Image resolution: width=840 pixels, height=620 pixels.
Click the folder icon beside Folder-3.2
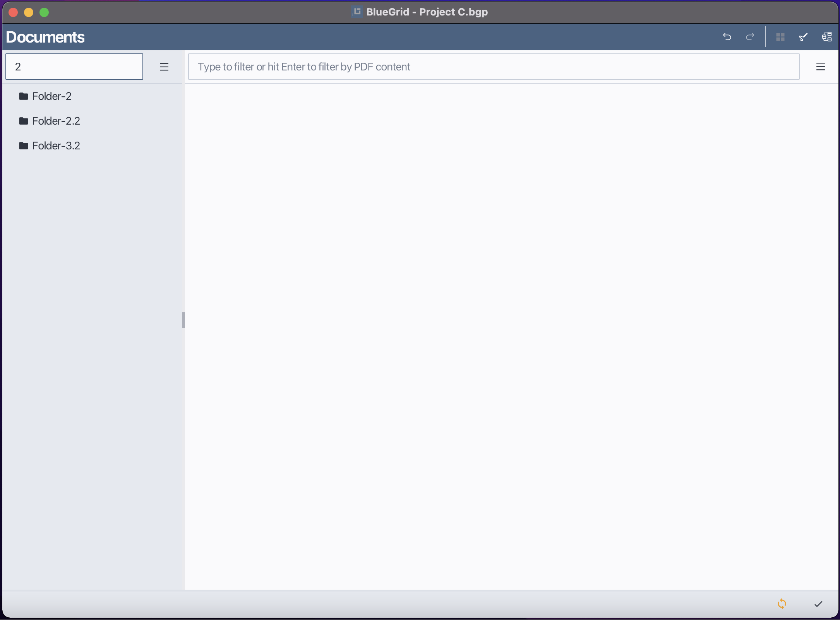coord(24,146)
